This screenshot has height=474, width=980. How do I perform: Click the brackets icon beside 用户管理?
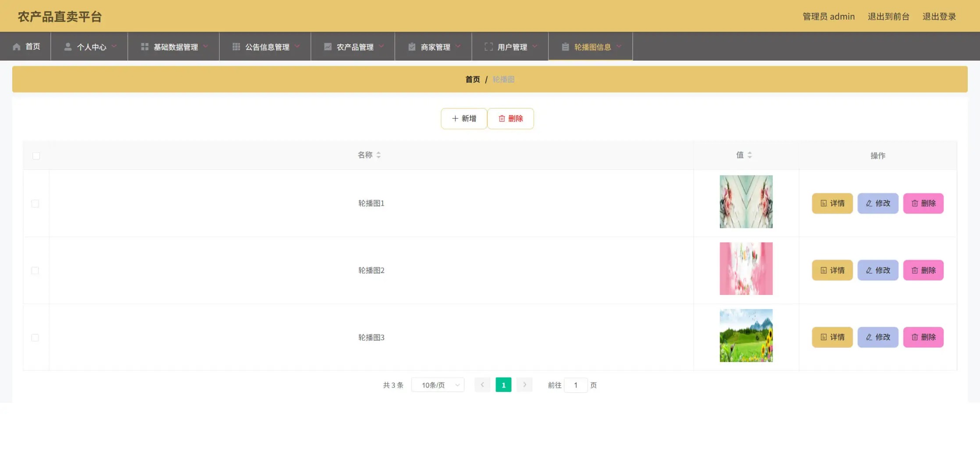pos(488,47)
